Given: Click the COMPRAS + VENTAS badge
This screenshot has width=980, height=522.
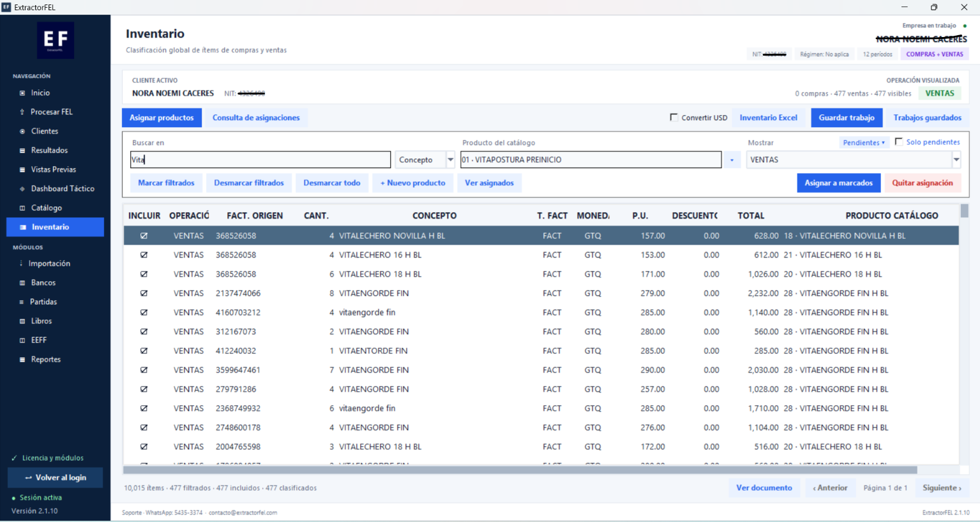Looking at the screenshot, I should [x=935, y=54].
